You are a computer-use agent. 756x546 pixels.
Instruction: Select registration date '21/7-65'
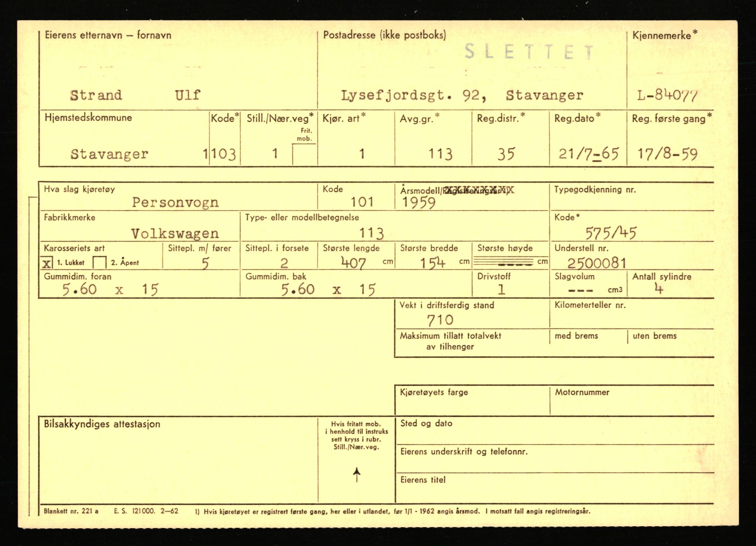click(588, 154)
